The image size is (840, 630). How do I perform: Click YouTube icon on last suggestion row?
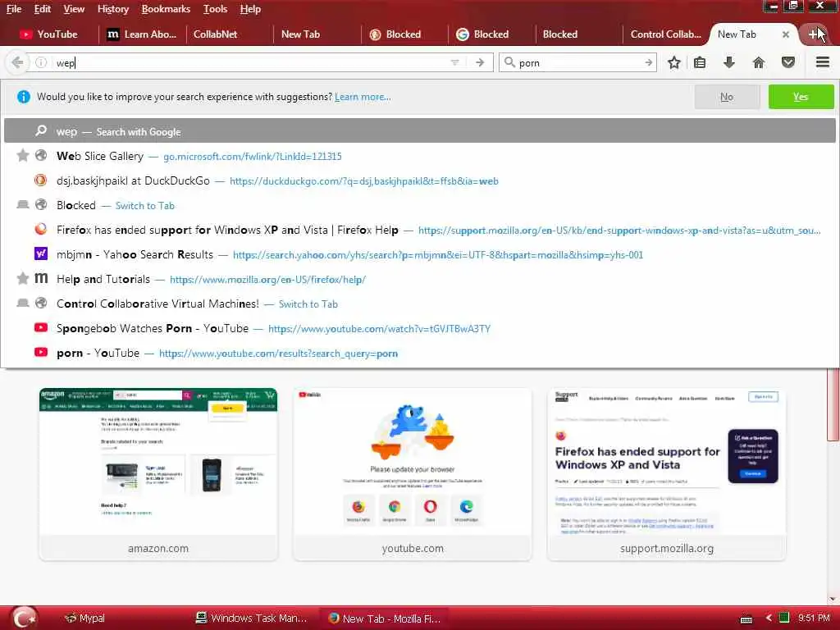(x=41, y=352)
